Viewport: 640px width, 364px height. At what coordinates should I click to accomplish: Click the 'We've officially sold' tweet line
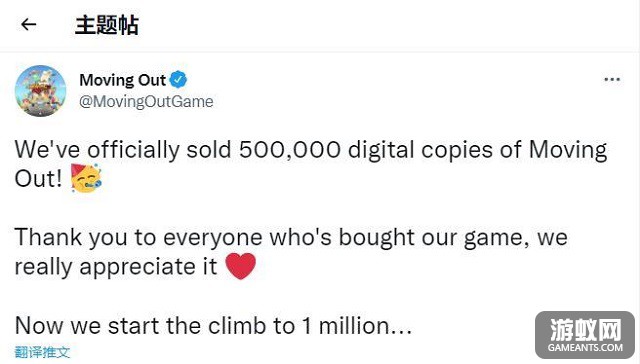pyautogui.click(x=311, y=151)
